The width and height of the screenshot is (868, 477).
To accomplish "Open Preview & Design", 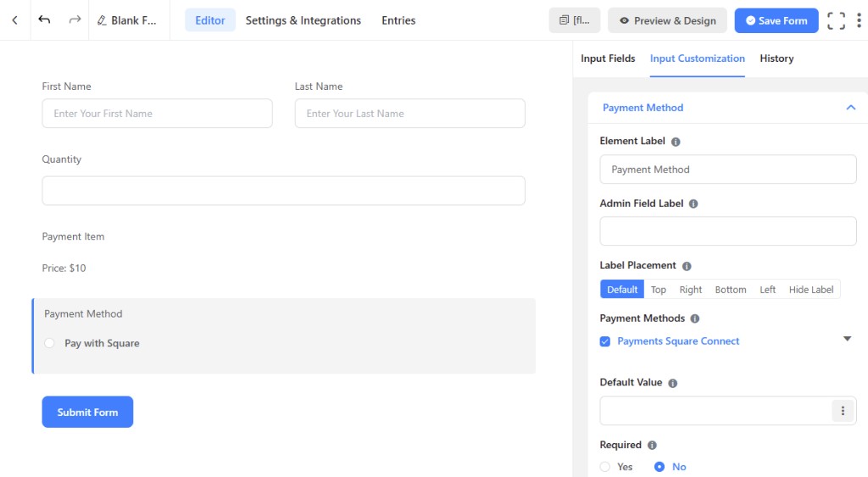I will click(x=667, y=20).
